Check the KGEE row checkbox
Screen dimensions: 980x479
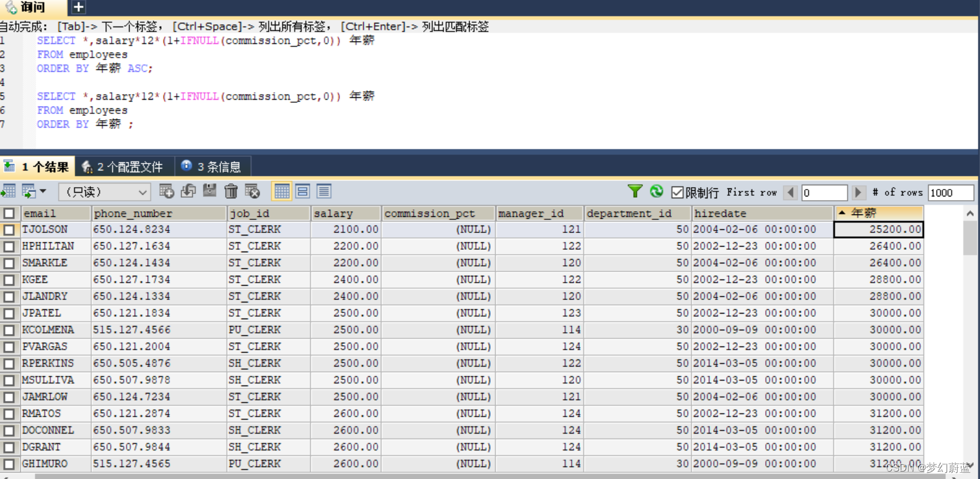(x=9, y=280)
